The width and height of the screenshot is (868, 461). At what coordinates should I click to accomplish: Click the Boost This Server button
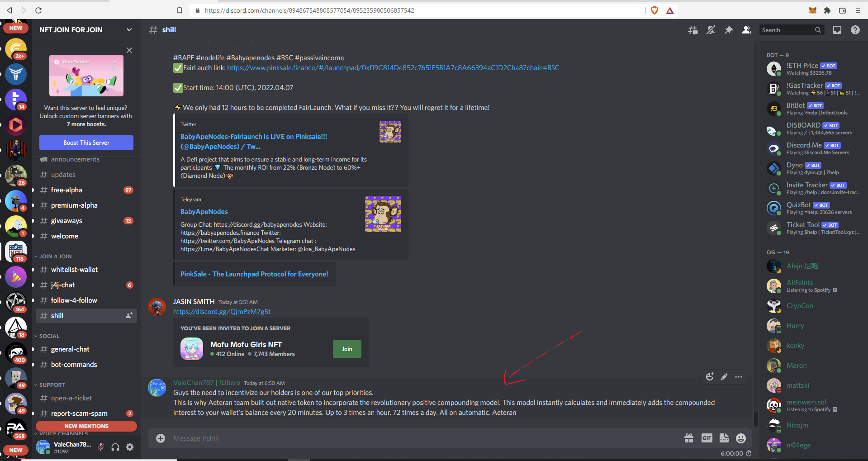86,143
